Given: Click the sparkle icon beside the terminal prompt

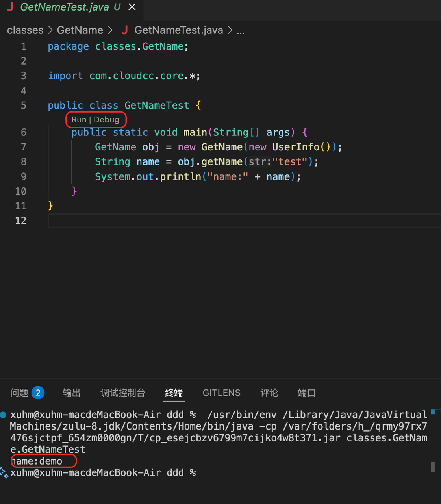Looking at the screenshot, I should pos(4,473).
